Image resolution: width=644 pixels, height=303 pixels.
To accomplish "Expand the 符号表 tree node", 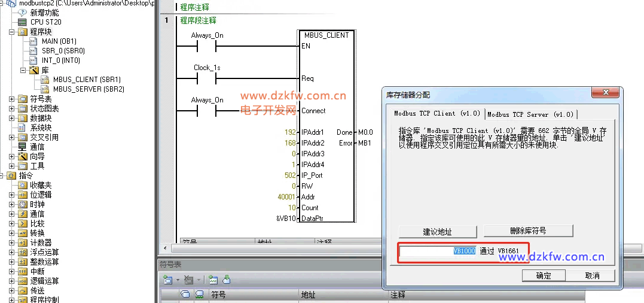I will coord(11,99).
